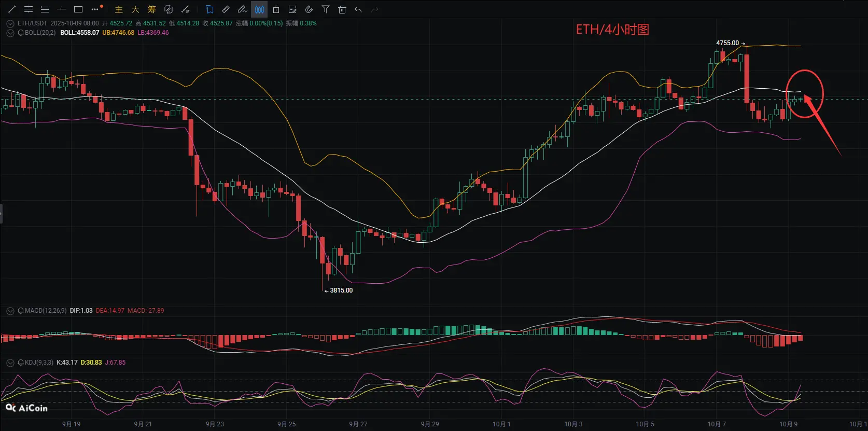868x431 pixels.
Task: Click the D:30.83 value
Action: tap(91, 363)
